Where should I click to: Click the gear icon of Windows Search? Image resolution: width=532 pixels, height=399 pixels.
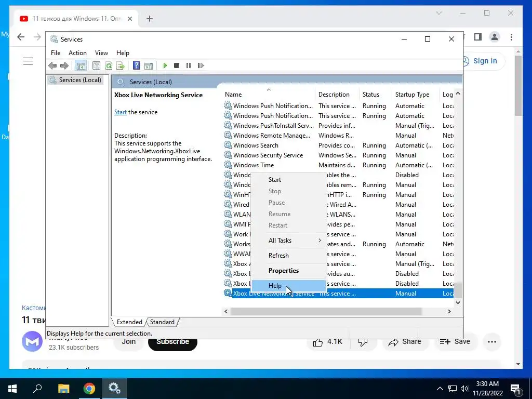pyautogui.click(x=228, y=145)
